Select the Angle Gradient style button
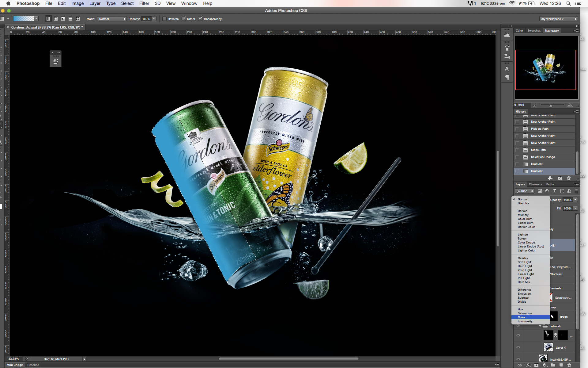Screen dimensions: 588x368 pyautogui.click(x=63, y=19)
